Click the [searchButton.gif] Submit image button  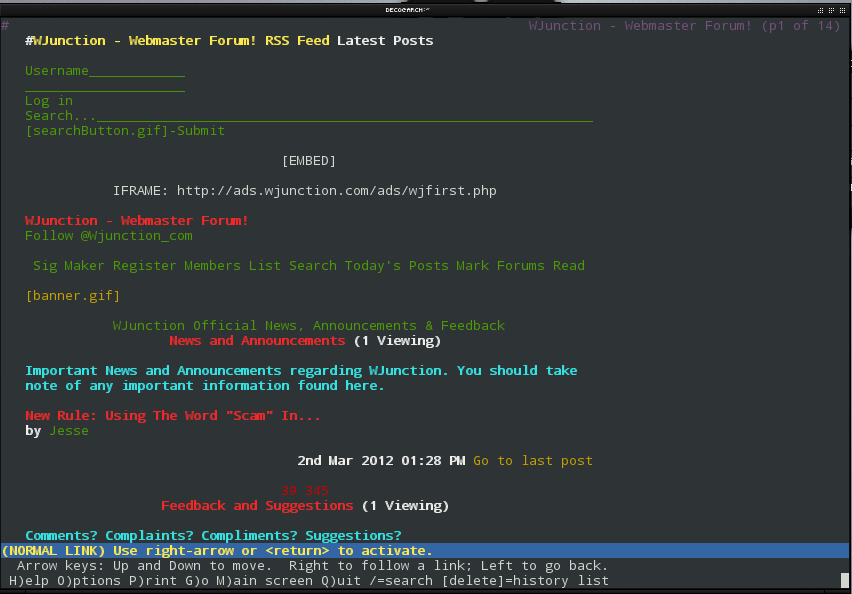point(125,131)
